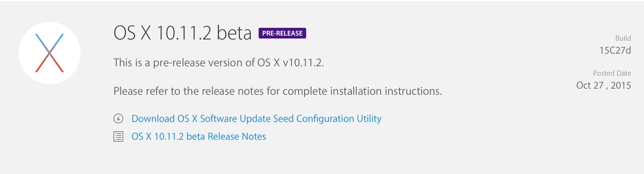Screen dimensions: 644x174
Task: Click the Build label
Action: click(623, 38)
